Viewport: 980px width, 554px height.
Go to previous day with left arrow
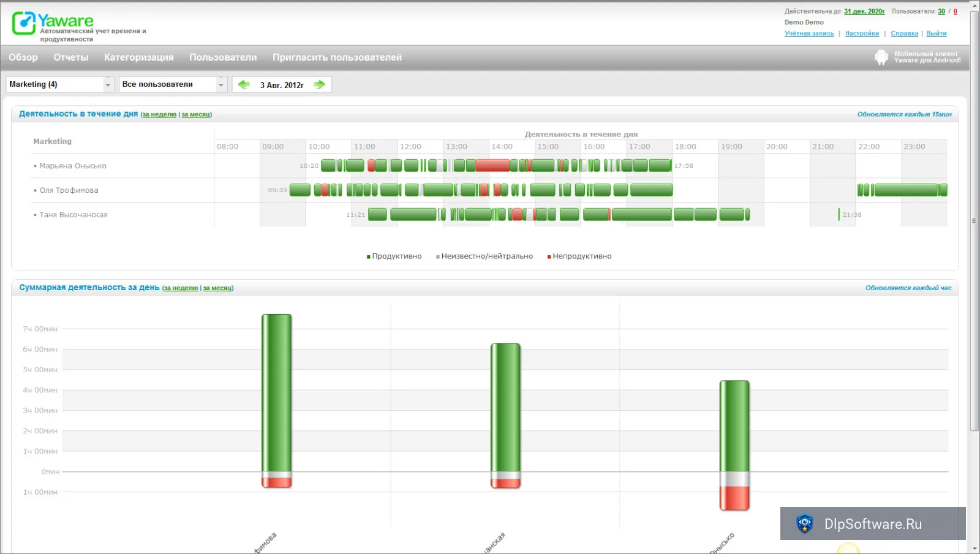click(244, 84)
